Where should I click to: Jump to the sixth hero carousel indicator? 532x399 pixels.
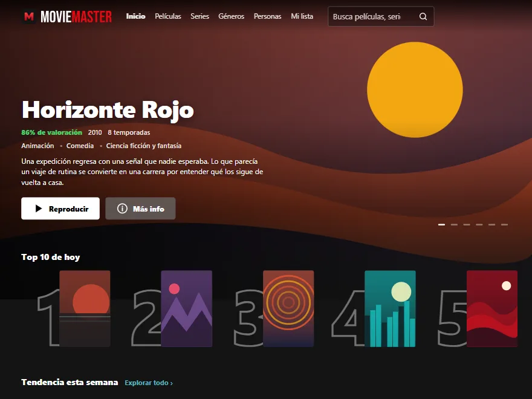click(x=504, y=225)
